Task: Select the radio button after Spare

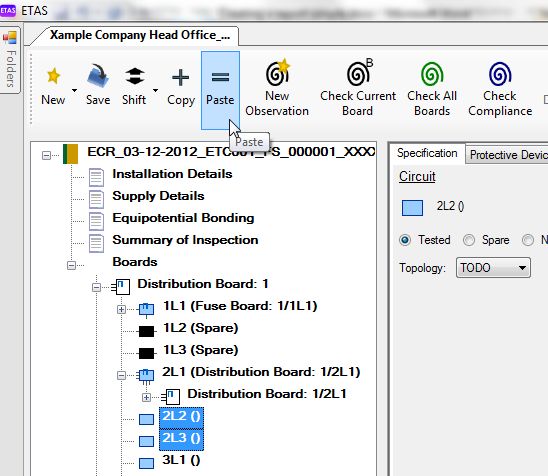Action: click(x=528, y=240)
